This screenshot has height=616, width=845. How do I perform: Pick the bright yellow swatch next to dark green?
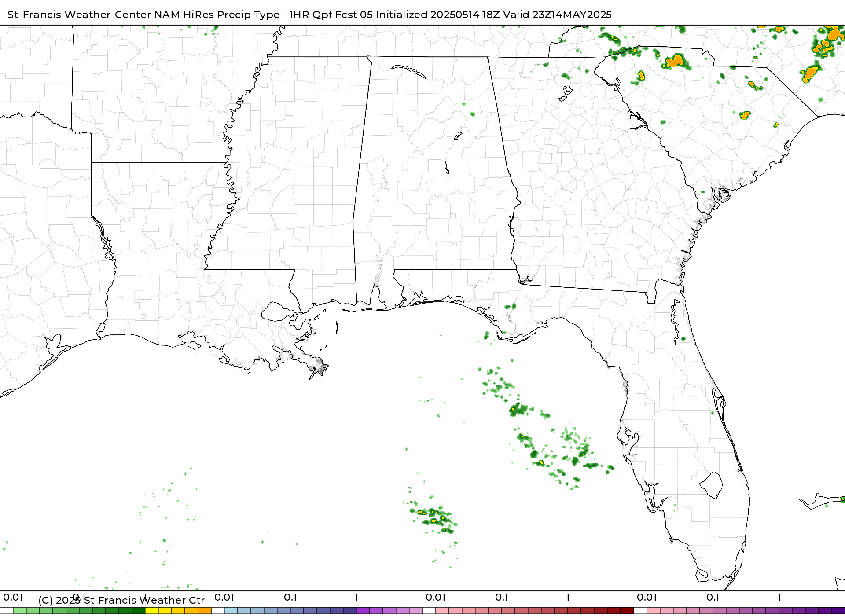coord(152,611)
